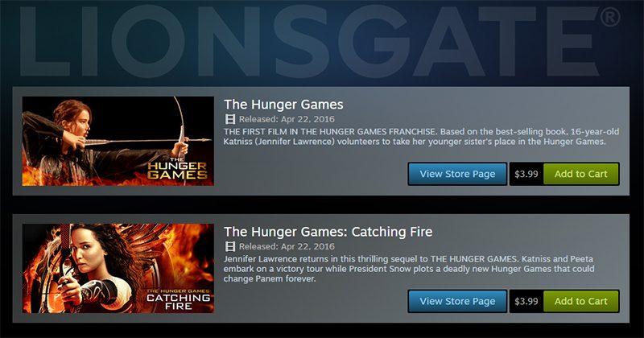
Task: Click The Hunger Games description text
Action: 421,136
